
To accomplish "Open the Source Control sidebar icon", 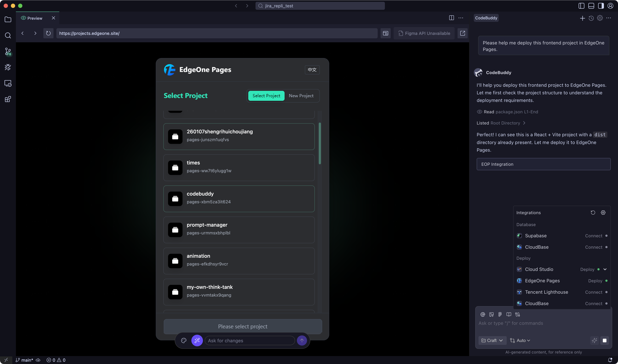I will pos(8,52).
